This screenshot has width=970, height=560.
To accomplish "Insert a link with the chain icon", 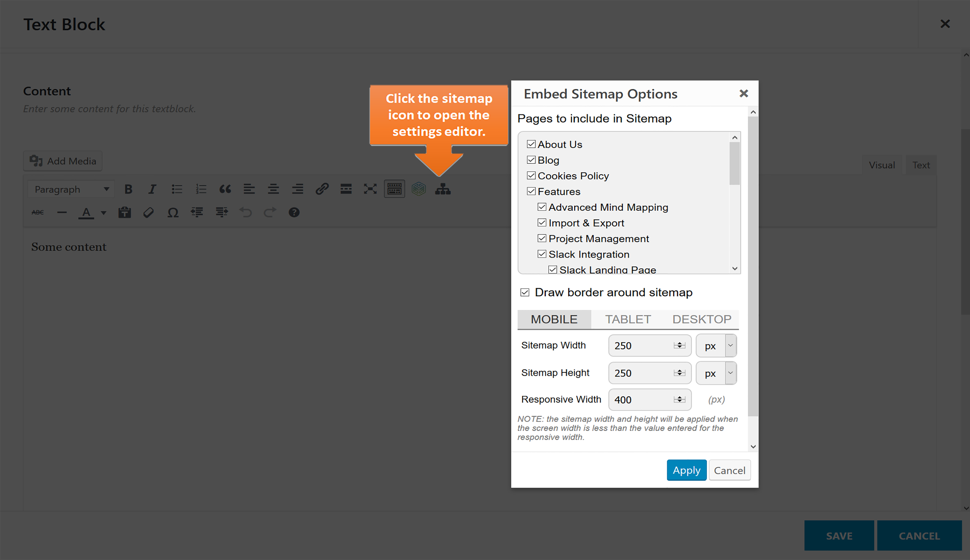I will point(322,189).
